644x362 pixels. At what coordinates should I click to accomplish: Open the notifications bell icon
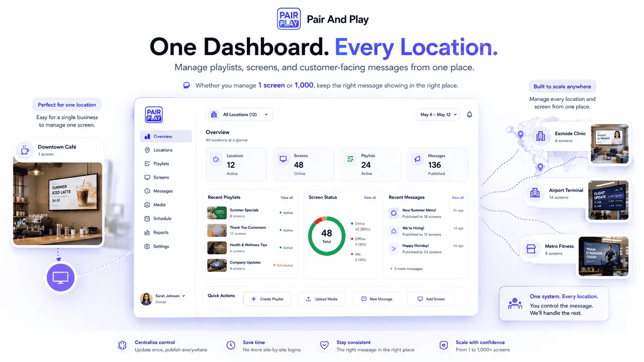[x=470, y=115]
